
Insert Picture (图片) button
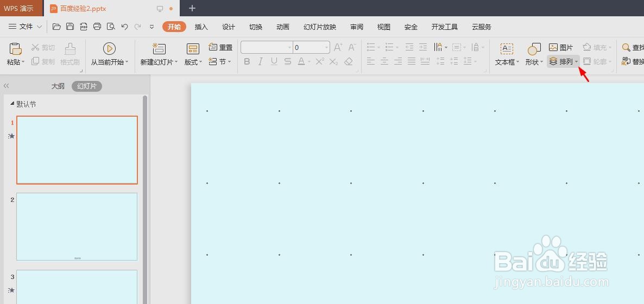560,48
